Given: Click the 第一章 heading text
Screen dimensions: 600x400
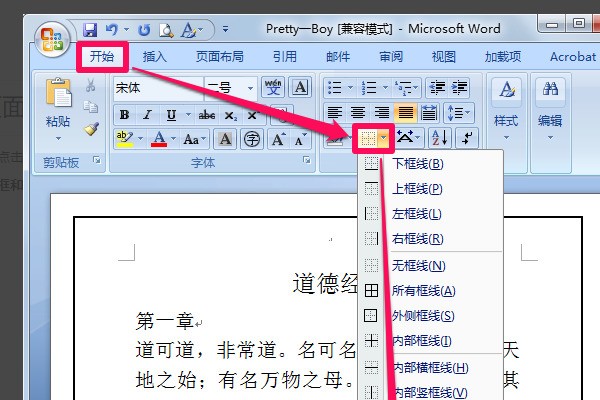Looking at the screenshot, I should (165, 321).
